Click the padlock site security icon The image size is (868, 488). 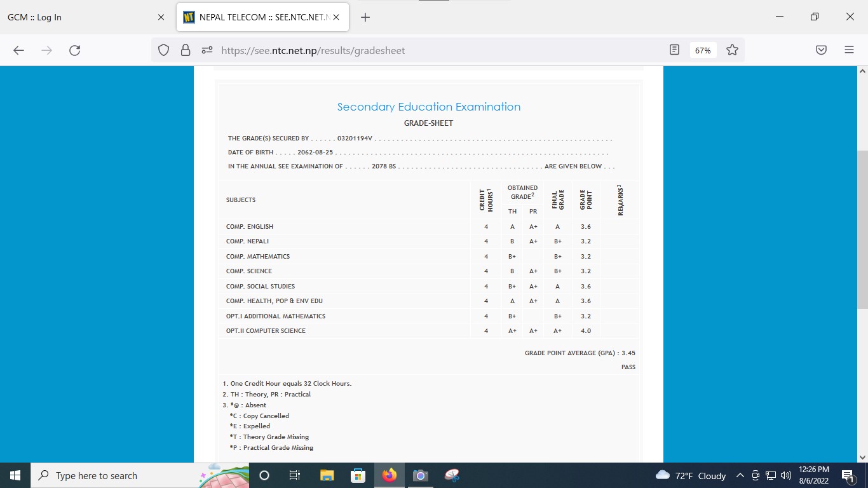[185, 50]
